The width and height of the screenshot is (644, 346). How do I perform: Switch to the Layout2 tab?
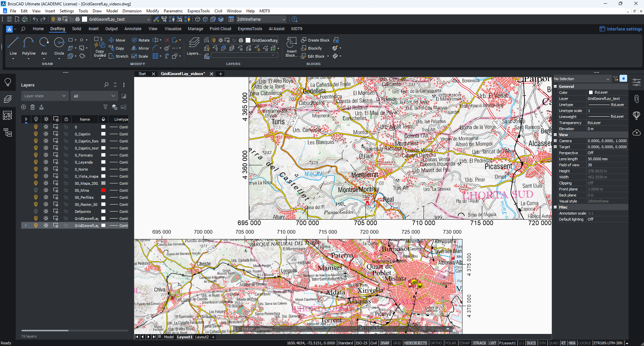(202, 337)
